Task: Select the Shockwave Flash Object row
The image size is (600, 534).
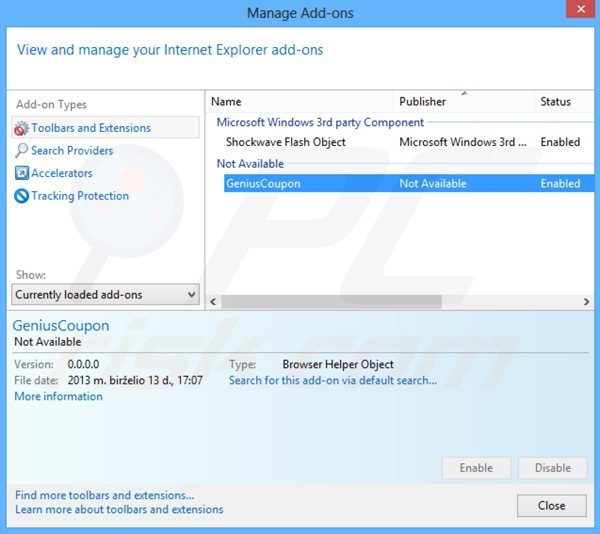Action: coord(409,142)
